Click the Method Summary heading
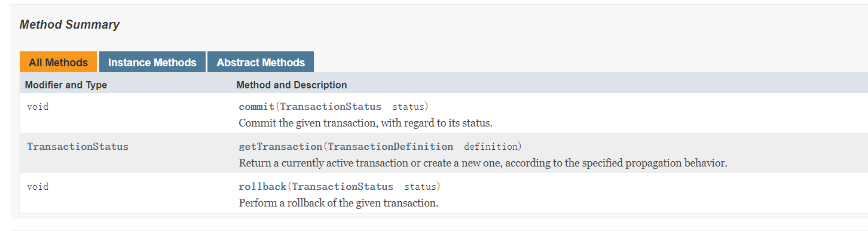Screen dimensions: 868x231 [x=69, y=24]
